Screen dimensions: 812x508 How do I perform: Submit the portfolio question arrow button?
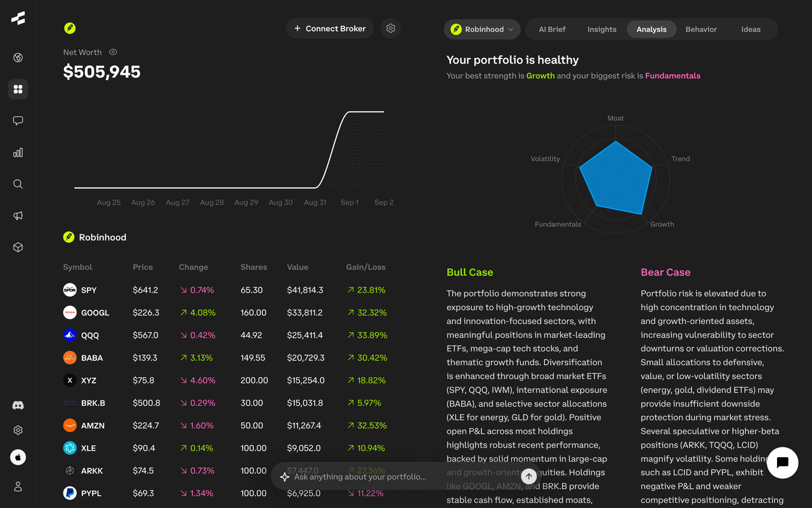(x=528, y=476)
